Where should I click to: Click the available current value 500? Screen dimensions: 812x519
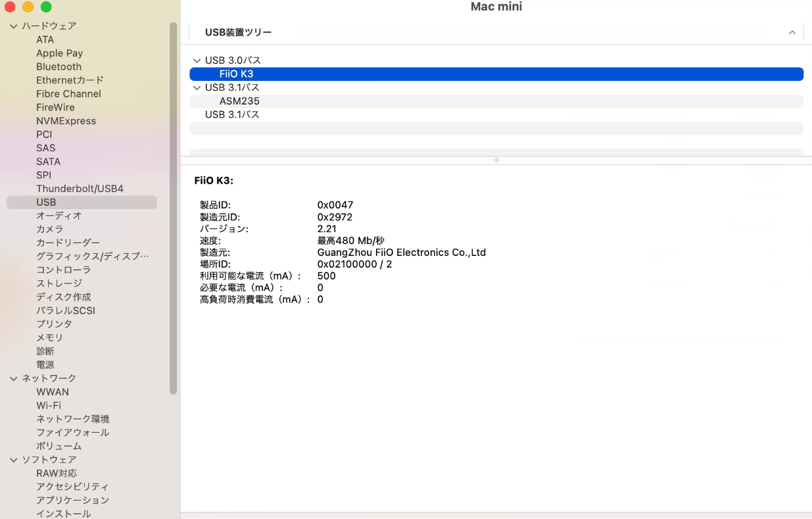326,276
